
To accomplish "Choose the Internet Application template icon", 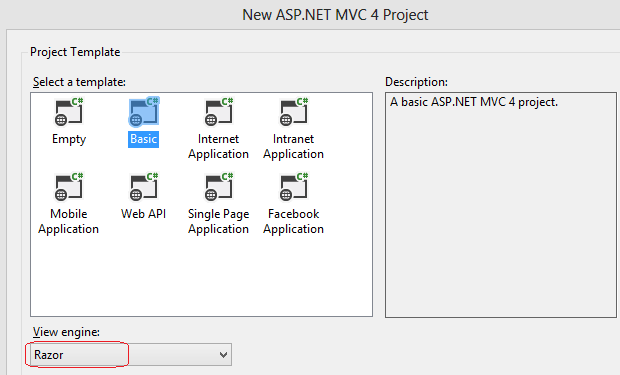I will [219, 112].
